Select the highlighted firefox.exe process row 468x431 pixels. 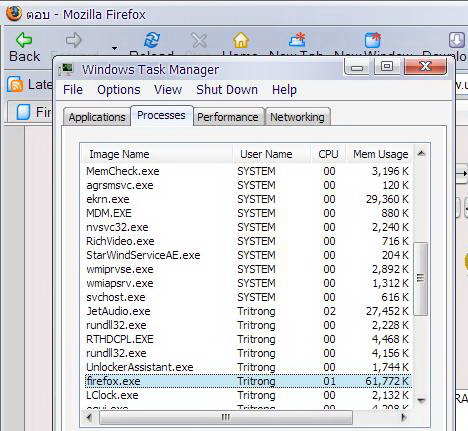(x=248, y=381)
